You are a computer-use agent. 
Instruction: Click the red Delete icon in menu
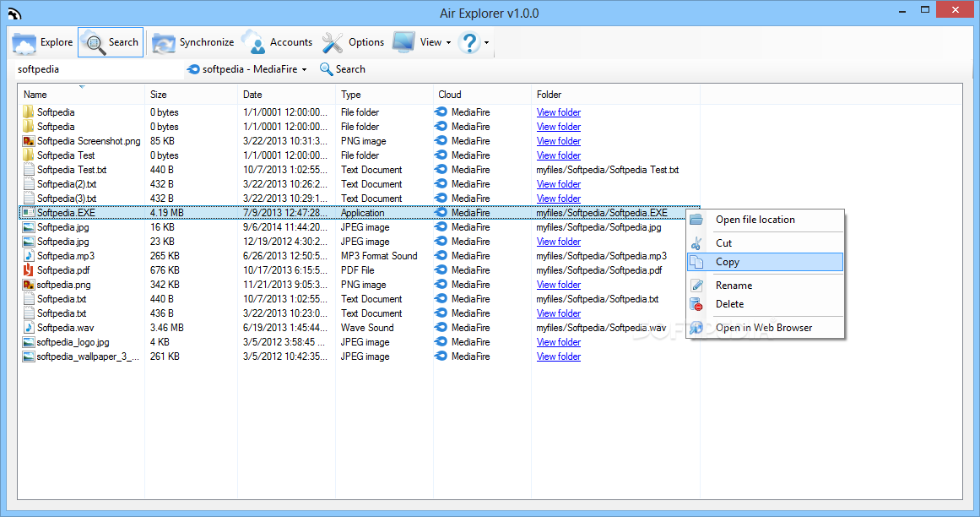point(696,304)
